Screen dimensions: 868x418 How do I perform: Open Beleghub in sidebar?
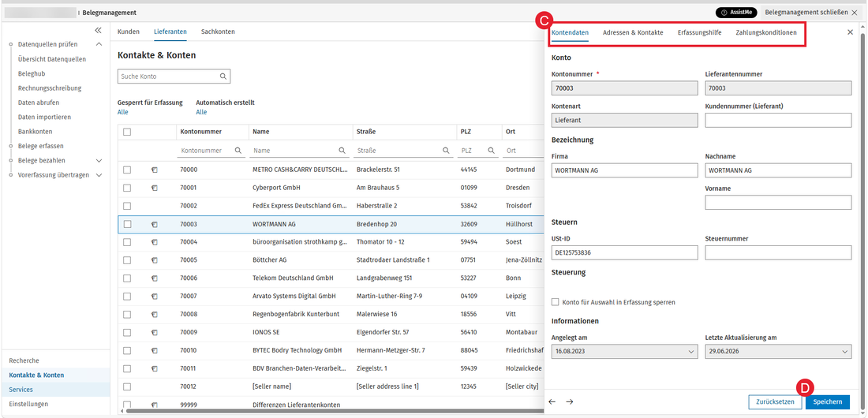(x=32, y=73)
